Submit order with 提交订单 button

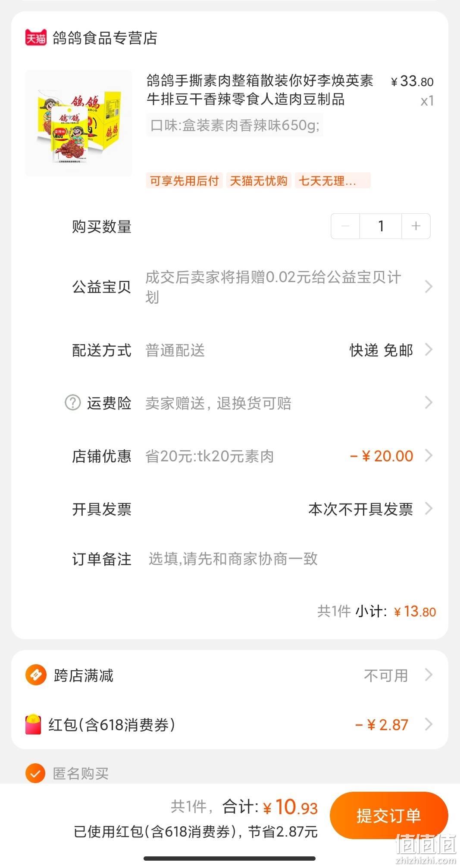pos(389,815)
